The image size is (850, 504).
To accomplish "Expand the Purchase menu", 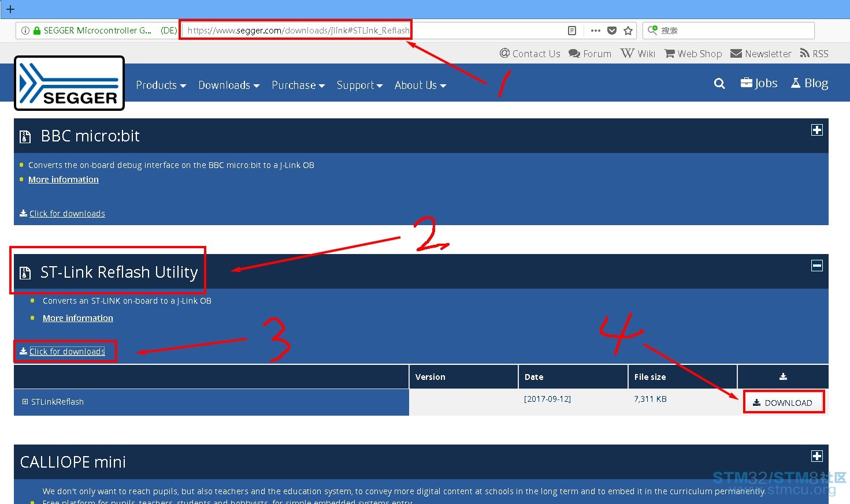I will (298, 85).
